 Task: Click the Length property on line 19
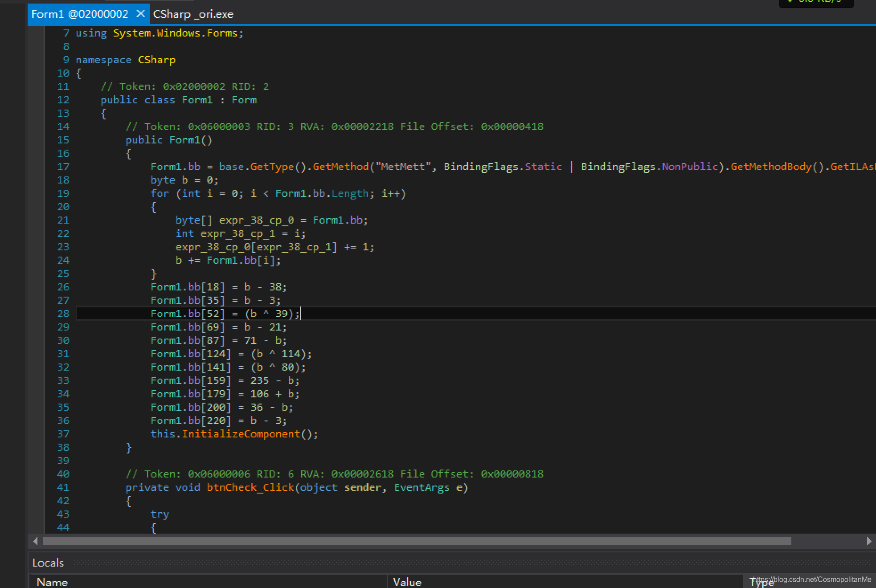point(350,193)
